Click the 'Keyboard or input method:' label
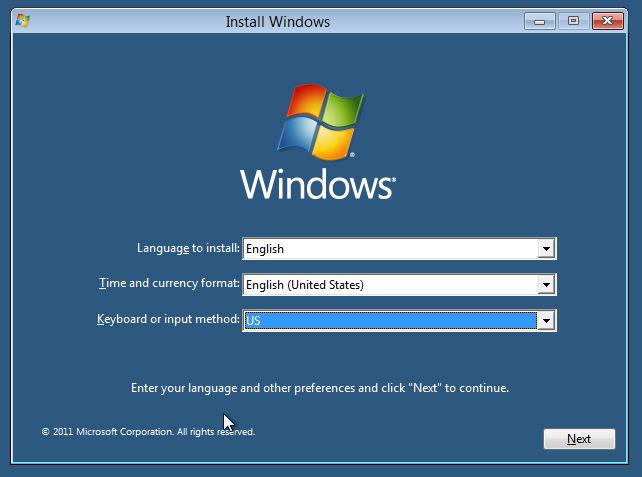The height and width of the screenshot is (477, 642). [168, 319]
